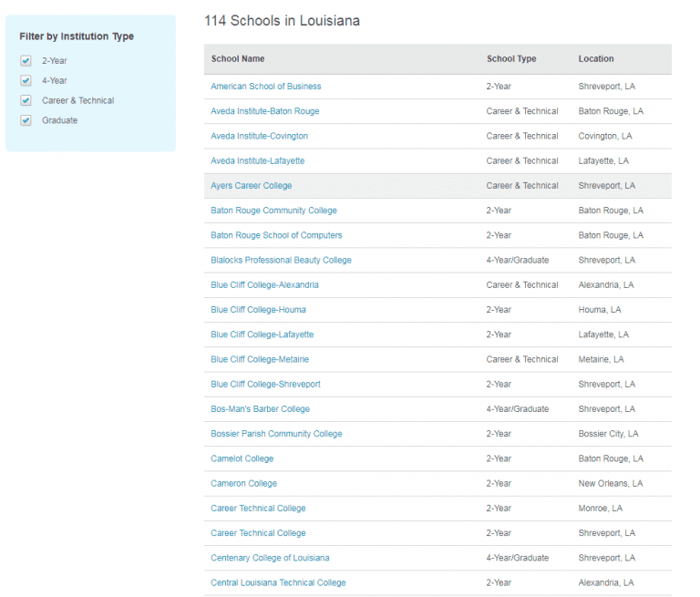Select American School of Business's 2-Year cell
700x597 pixels.
pos(499,87)
